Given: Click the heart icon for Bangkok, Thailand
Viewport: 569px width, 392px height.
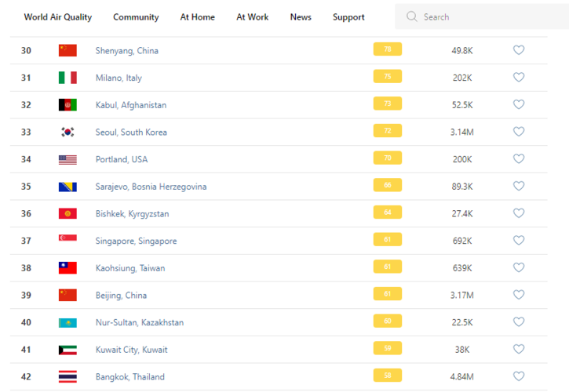Looking at the screenshot, I should (x=518, y=376).
